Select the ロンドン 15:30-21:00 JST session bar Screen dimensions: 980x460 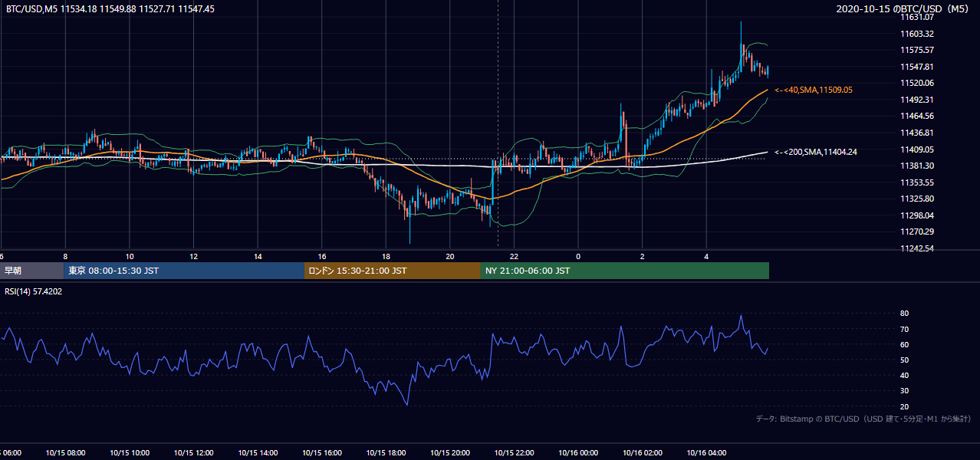(393, 271)
